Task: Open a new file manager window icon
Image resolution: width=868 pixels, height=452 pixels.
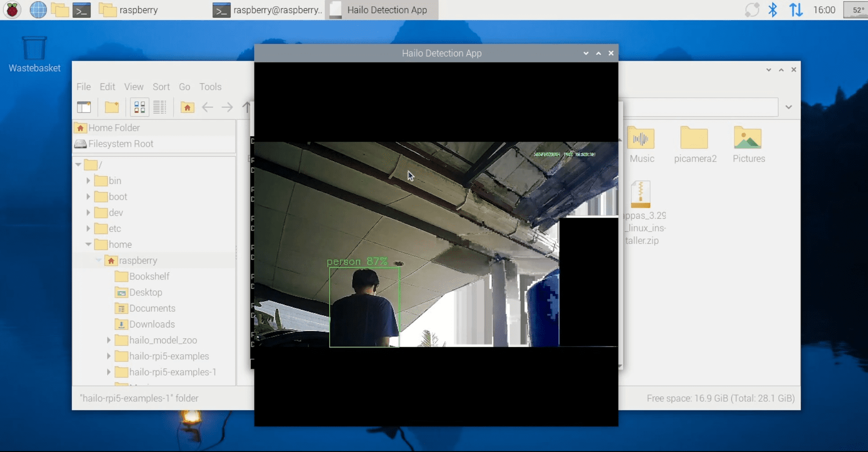Action: coord(84,107)
